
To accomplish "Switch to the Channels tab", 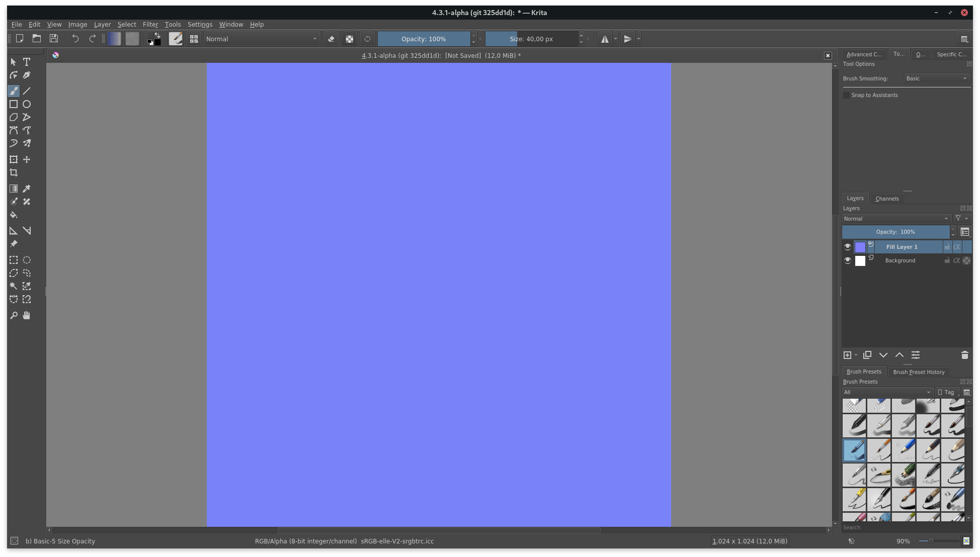I will [x=886, y=198].
